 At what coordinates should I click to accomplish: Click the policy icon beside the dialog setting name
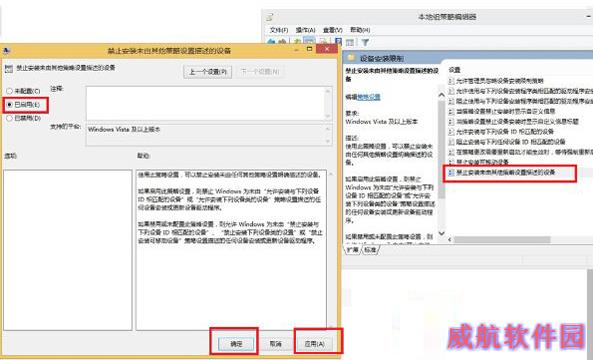[x=9, y=68]
